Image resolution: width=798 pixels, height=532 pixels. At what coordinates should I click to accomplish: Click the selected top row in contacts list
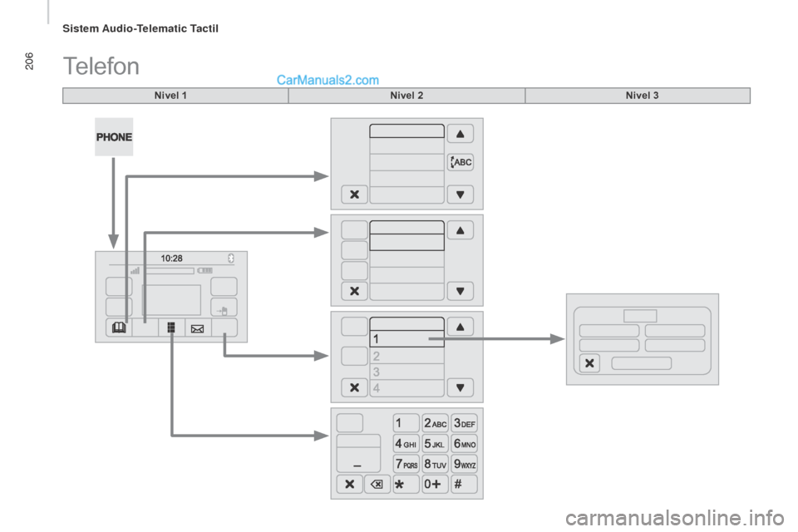coord(406,131)
